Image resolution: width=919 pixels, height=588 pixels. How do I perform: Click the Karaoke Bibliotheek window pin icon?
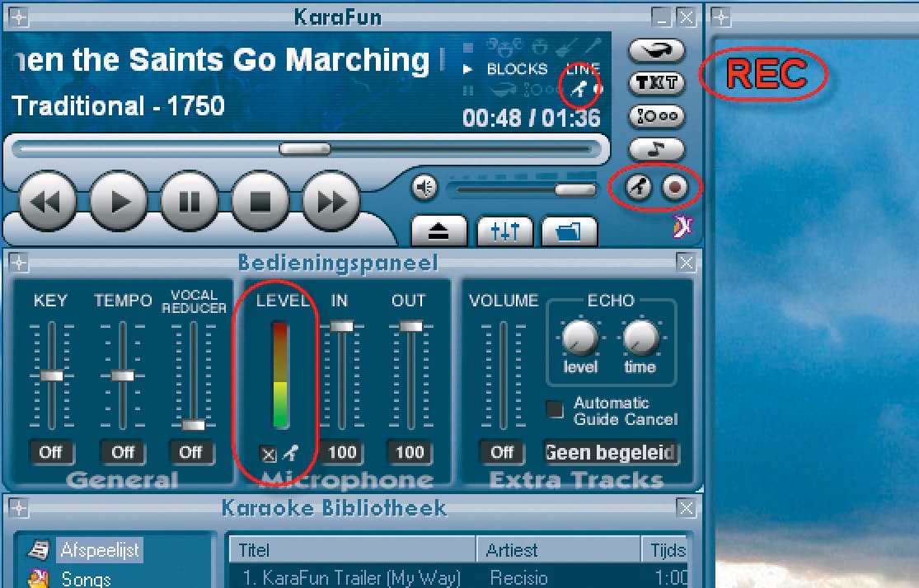point(19,508)
